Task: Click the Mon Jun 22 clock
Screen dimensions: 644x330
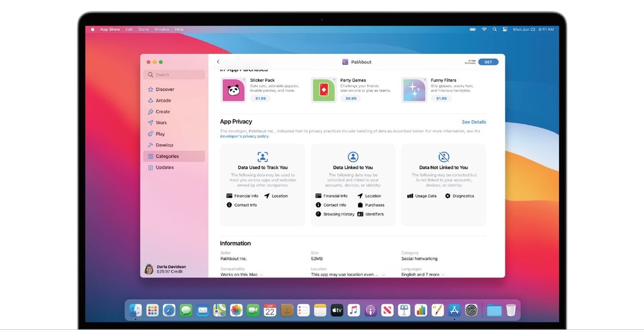Action: pos(533,30)
